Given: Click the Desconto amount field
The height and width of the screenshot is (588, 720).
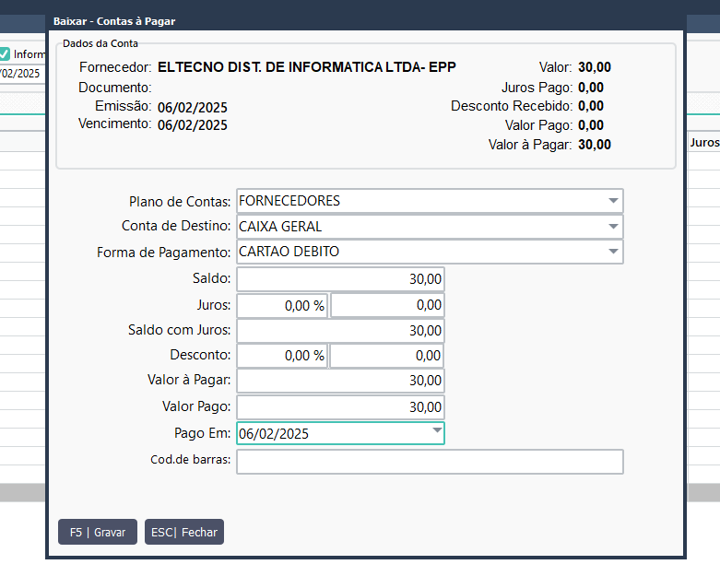Looking at the screenshot, I should (x=387, y=355).
